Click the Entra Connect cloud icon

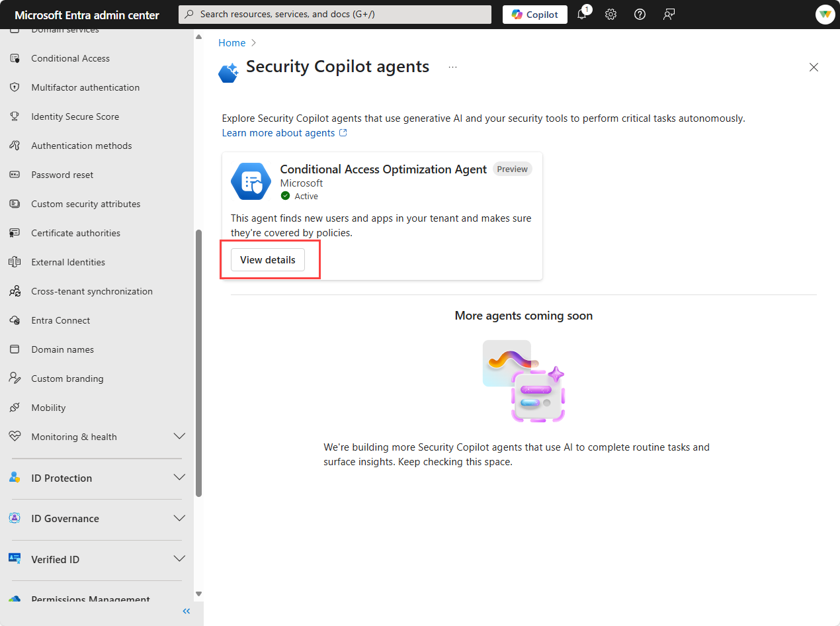15,320
